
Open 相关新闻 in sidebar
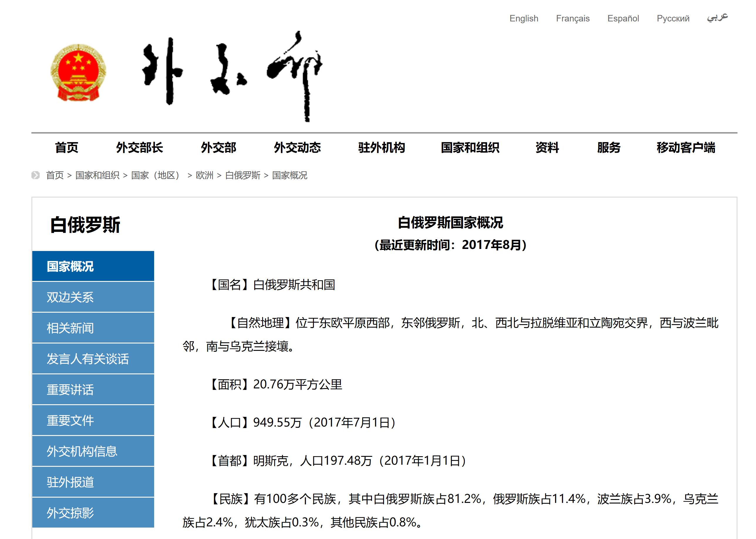(x=93, y=328)
